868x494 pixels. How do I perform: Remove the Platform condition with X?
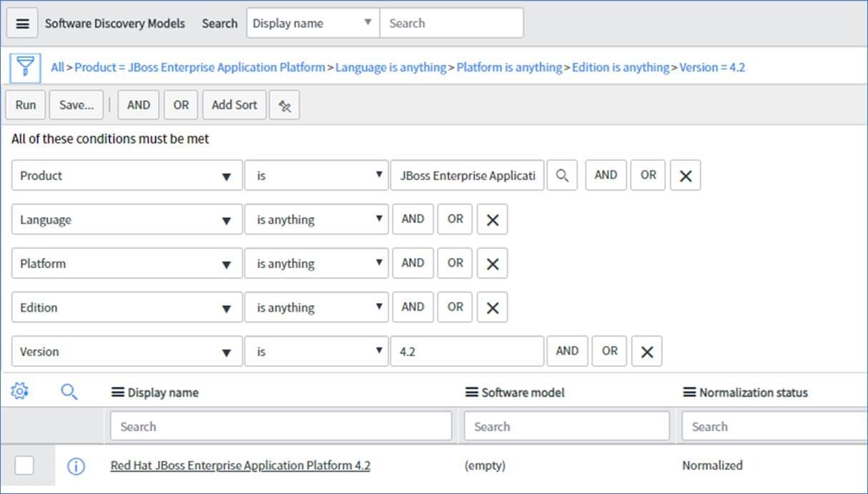491,263
